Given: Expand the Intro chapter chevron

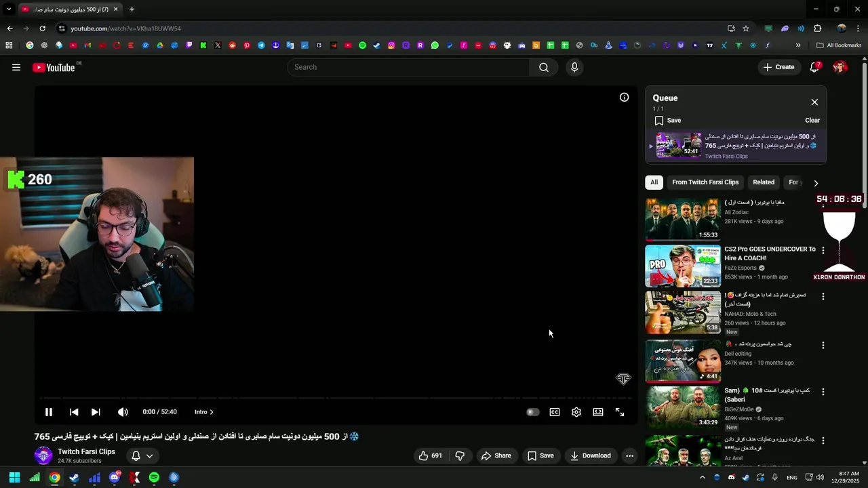Looking at the screenshot, I should [x=211, y=412].
